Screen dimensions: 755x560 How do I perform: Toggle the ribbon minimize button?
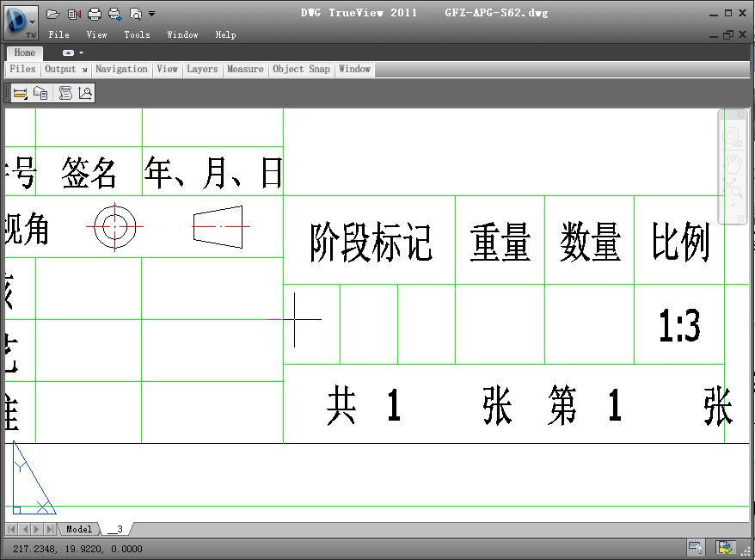[x=69, y=53]
